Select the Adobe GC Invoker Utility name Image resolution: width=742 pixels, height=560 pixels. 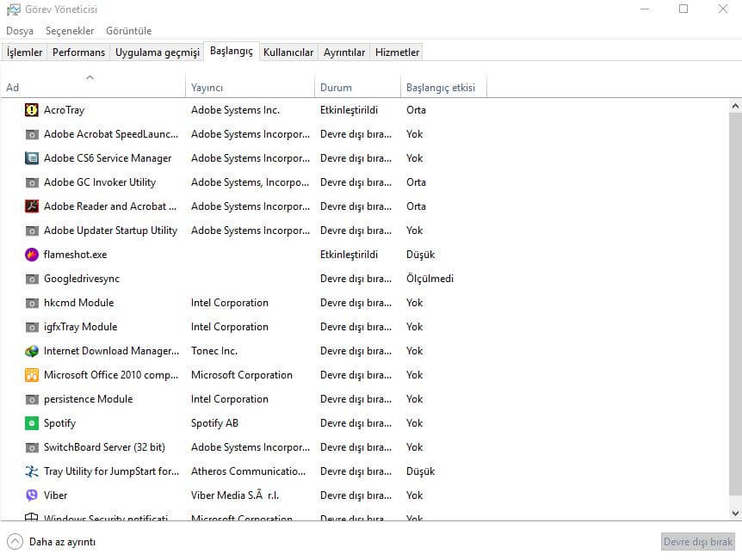coord(100,182)
